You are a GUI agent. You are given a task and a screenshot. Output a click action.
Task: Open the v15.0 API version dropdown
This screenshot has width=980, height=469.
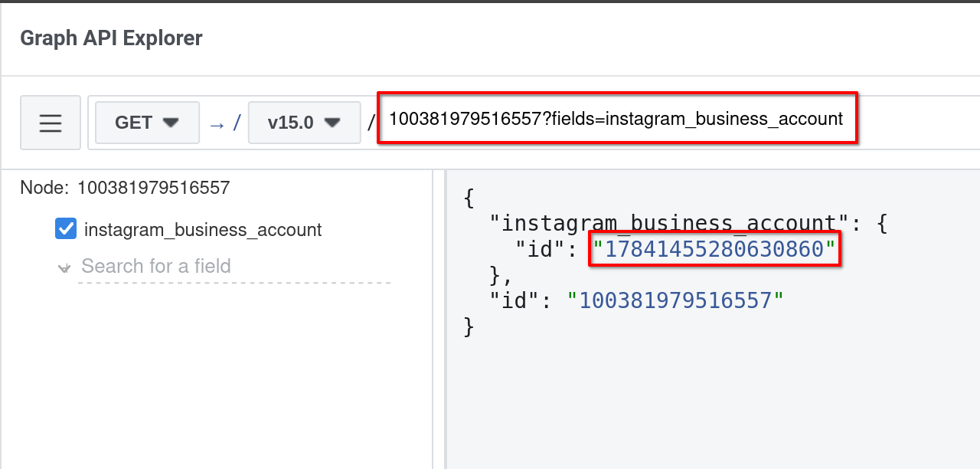(304, 123)
